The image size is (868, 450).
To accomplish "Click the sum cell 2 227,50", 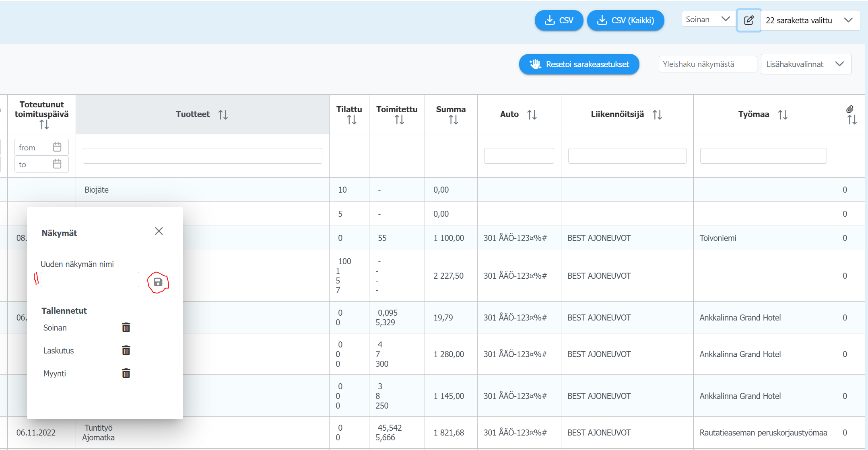I will (451, 276).
